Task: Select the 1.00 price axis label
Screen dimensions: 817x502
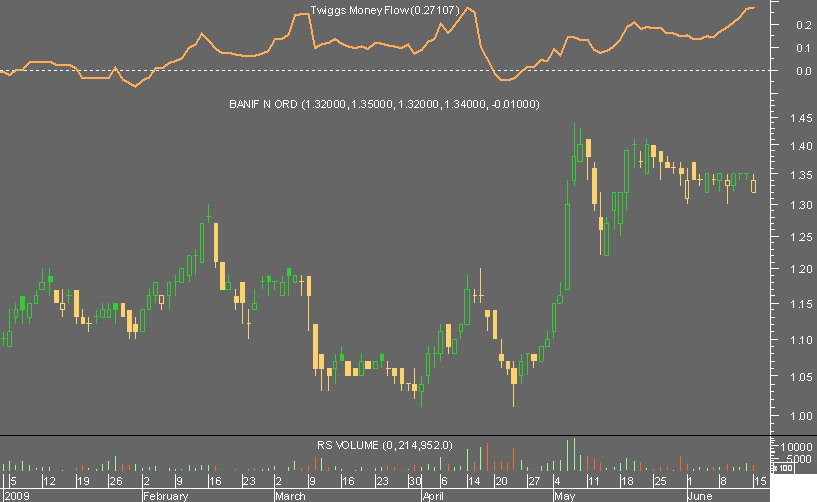Action: point(801,416)
